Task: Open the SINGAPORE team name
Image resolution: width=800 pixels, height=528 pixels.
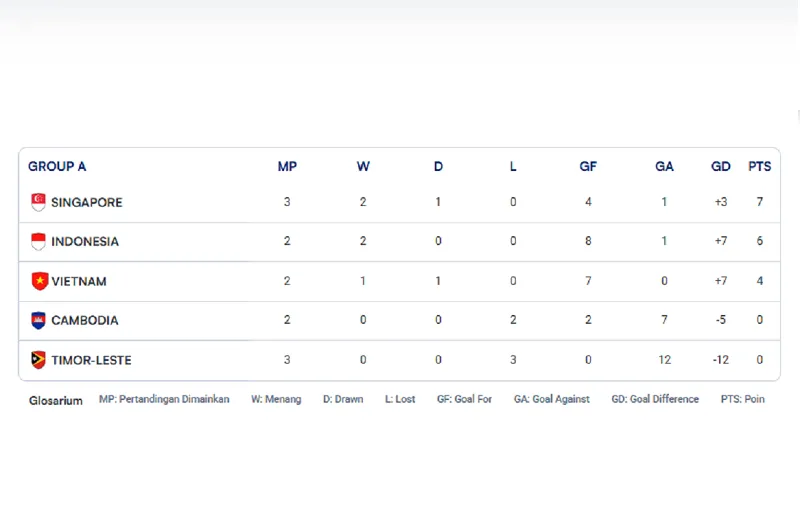Action: tap(87, 203)
